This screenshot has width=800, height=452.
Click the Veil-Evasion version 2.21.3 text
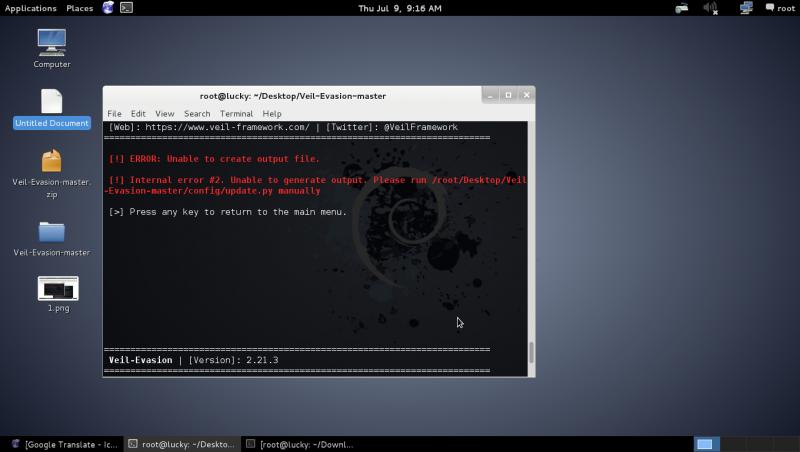[193, 360]
